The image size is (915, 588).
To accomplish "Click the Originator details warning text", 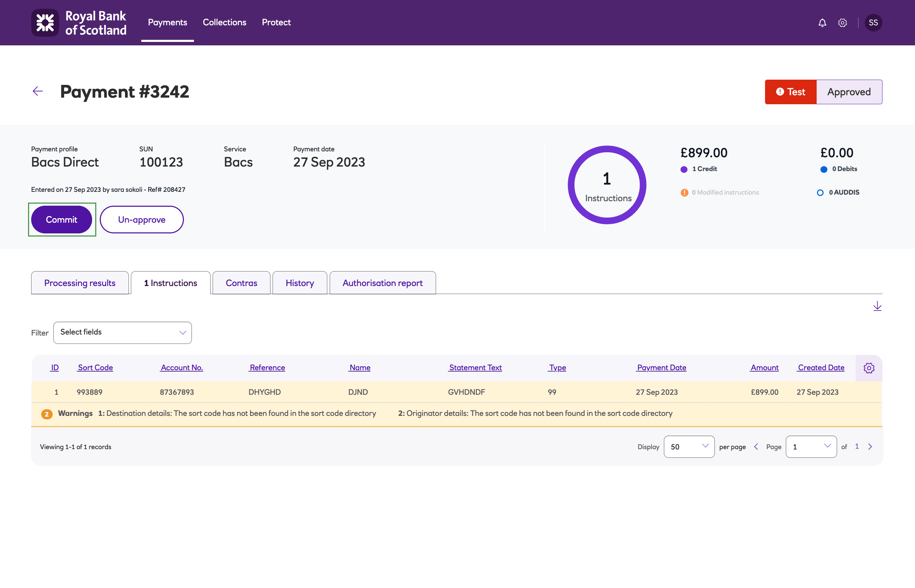I will click(535, 413).
